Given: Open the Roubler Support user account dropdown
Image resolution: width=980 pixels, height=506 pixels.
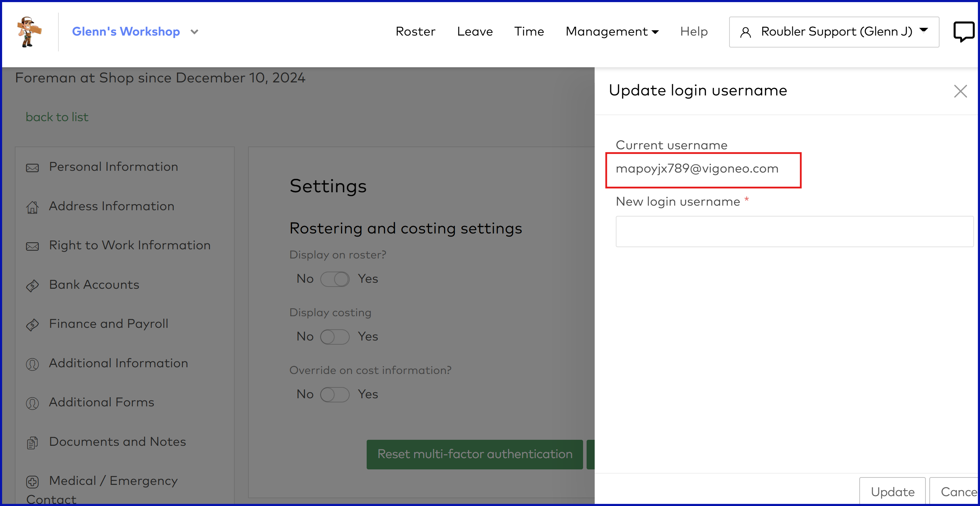Looking at the screenshot, I should (834, 32).
